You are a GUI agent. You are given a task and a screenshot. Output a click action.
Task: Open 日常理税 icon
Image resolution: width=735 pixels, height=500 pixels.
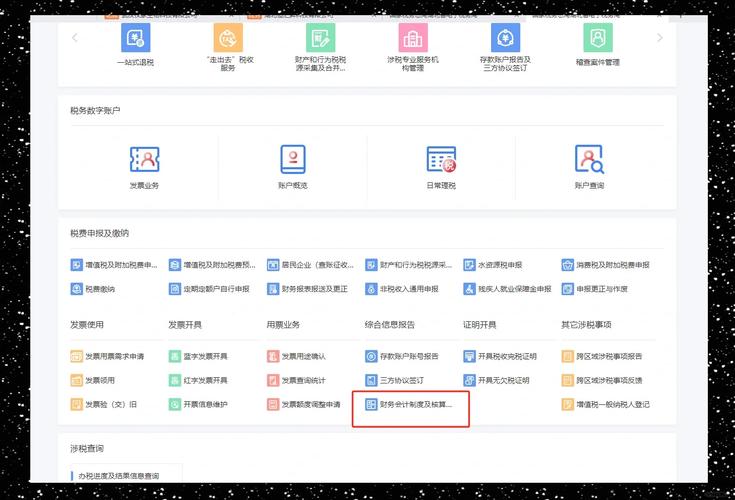(441, 159)
